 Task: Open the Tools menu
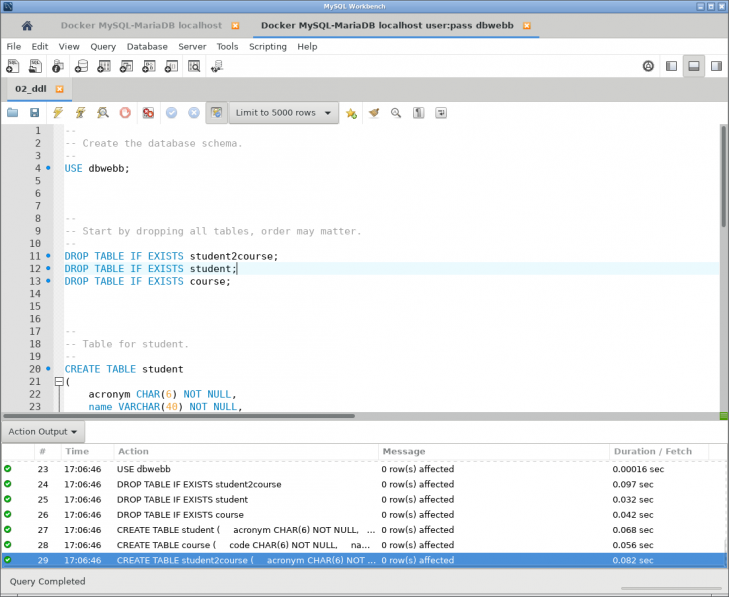pyautogui.click(x=227, y=46)
